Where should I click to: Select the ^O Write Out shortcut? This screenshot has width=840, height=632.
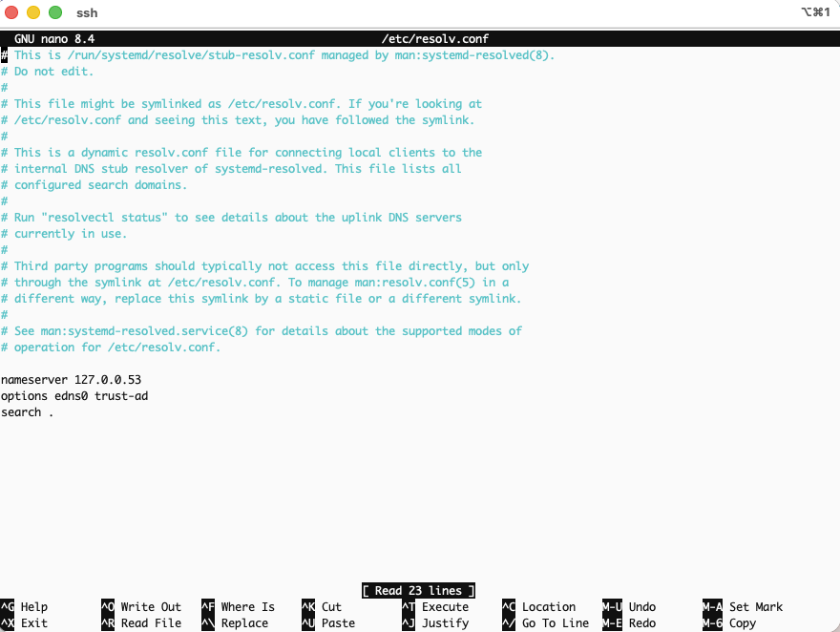coord(141,607)
